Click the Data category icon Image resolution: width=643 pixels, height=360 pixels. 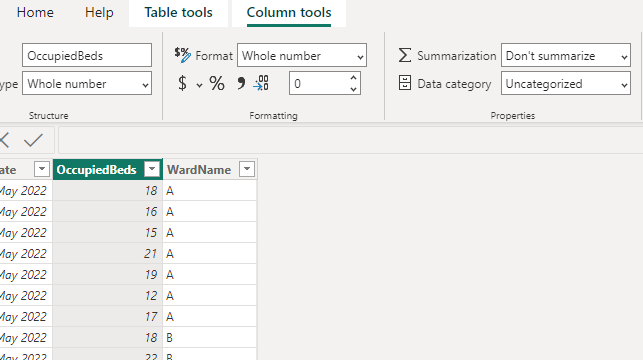click(405, 83)
